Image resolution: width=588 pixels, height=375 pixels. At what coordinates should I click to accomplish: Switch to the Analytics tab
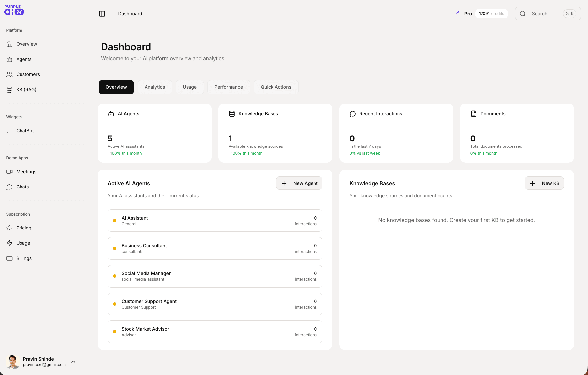(154, 87)
